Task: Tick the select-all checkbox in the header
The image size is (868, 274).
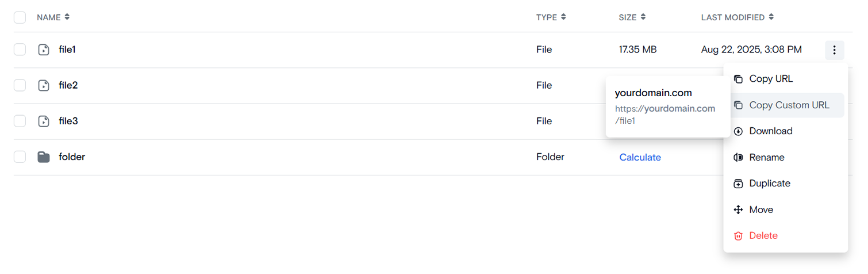Action: [x=20, y=18]
